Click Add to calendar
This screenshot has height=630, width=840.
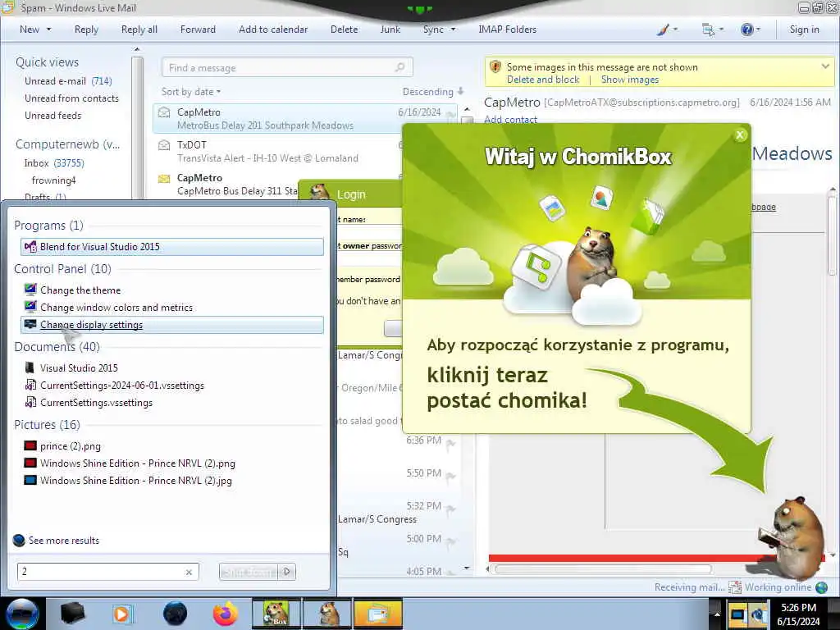[x=273, y=30]
